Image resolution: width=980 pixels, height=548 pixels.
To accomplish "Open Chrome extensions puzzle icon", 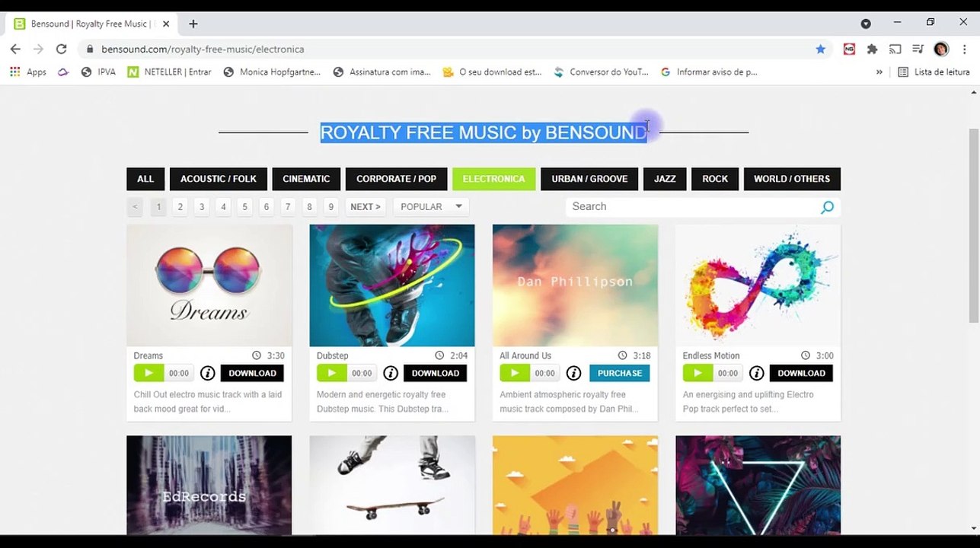I will (x=872, y=49).
